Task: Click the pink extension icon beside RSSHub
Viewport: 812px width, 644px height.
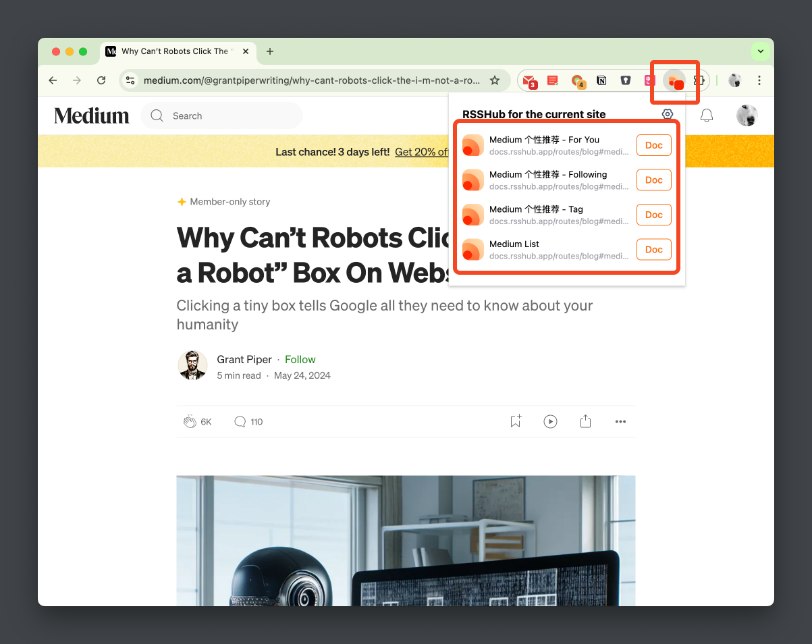Action: (649, 81)
